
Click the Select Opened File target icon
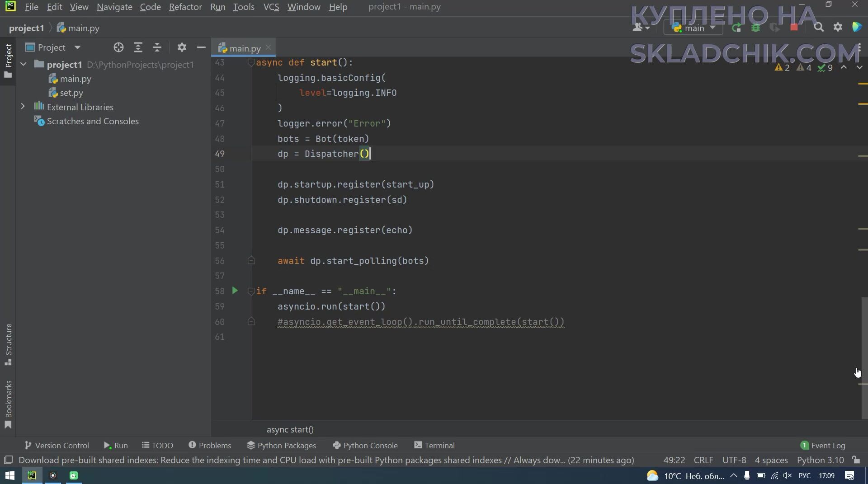(x=118, y=47)
